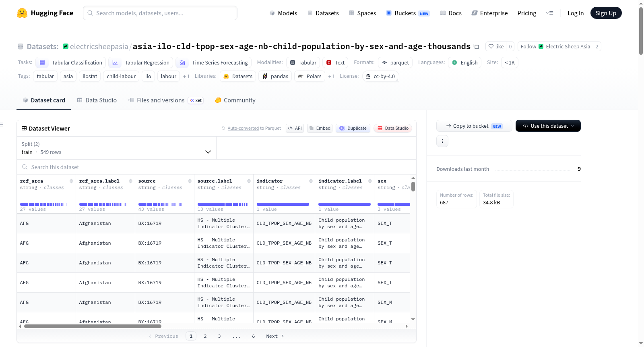Open Enterprise in navigation
Viewport: 644px width, 347px height.
[489, 13]
